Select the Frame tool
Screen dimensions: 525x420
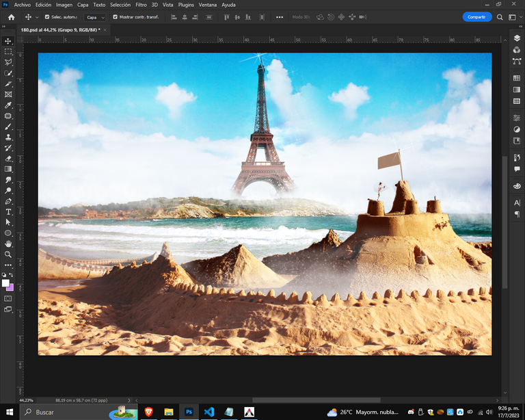[x=8, y=94]
